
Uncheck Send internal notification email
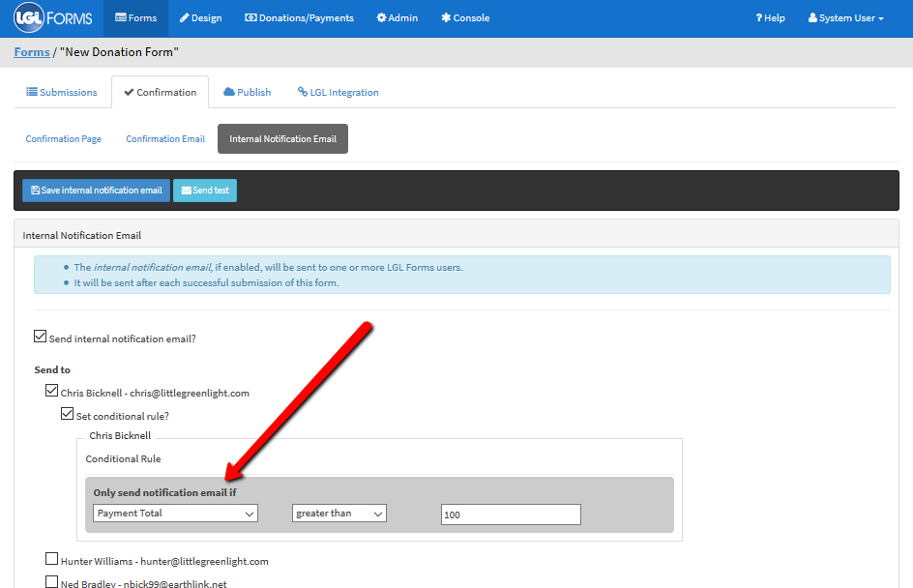(x=40, y=336)
